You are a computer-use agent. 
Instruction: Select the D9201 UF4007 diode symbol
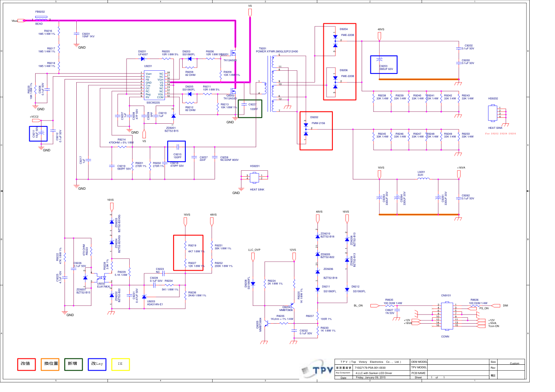point(142,58)
